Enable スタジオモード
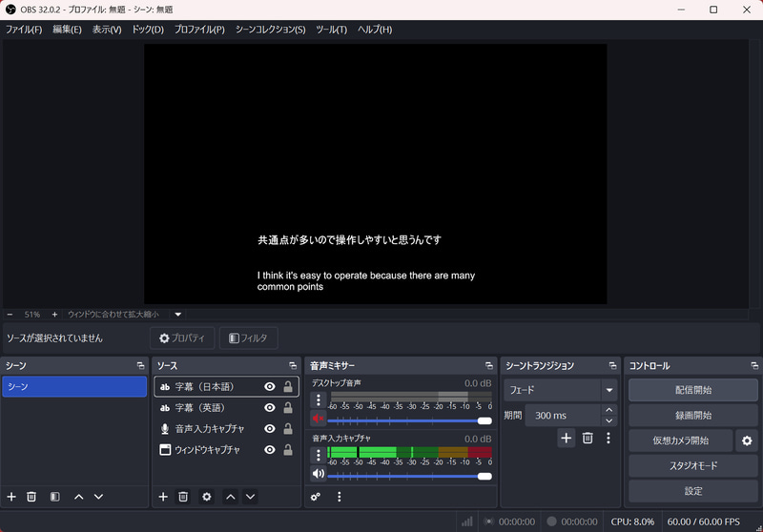Image resolution: width=763 pixels, height=532 pixels. coord(693,466)
